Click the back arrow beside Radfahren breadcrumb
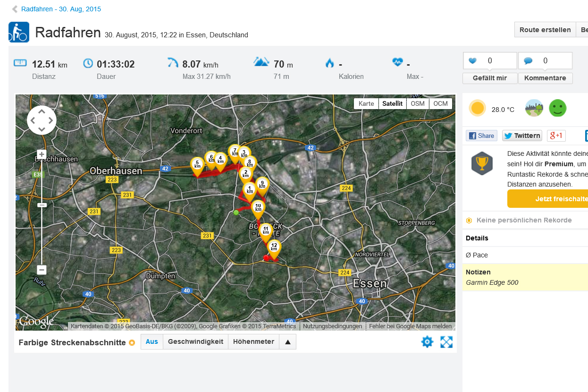The image size is (588, 392). [x=15, y=9]
